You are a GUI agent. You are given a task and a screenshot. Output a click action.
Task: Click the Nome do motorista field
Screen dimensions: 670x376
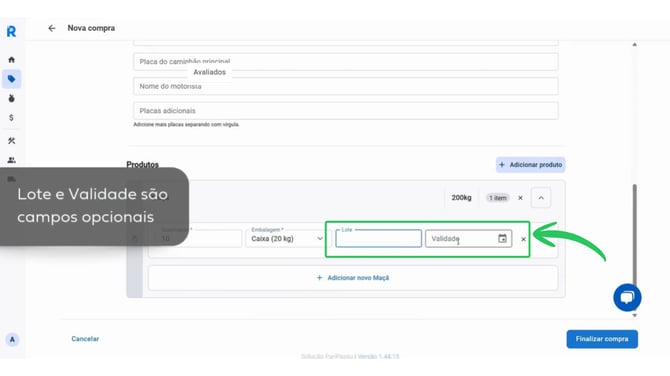(345, 86)
